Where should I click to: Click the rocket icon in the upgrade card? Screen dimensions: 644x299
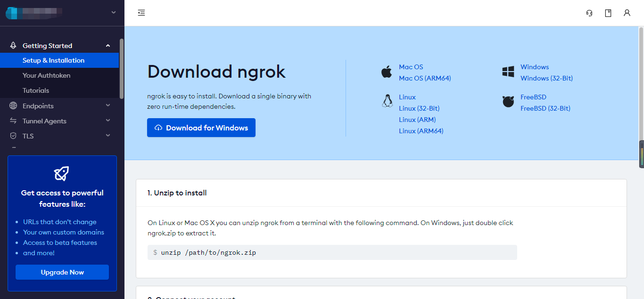tap(62, 173)
